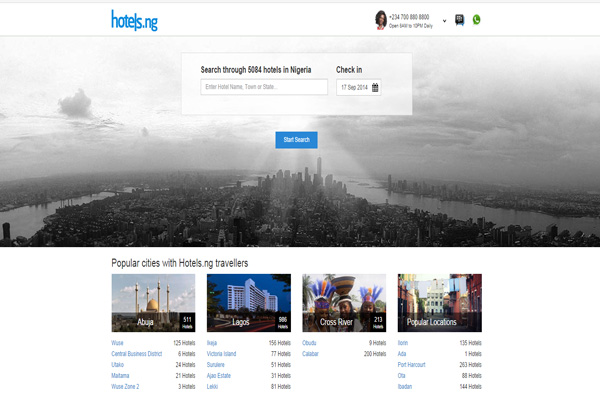This screenshot has width=600, height=400.
Task: Open the check-in date picker field
Action: point(354,88)
